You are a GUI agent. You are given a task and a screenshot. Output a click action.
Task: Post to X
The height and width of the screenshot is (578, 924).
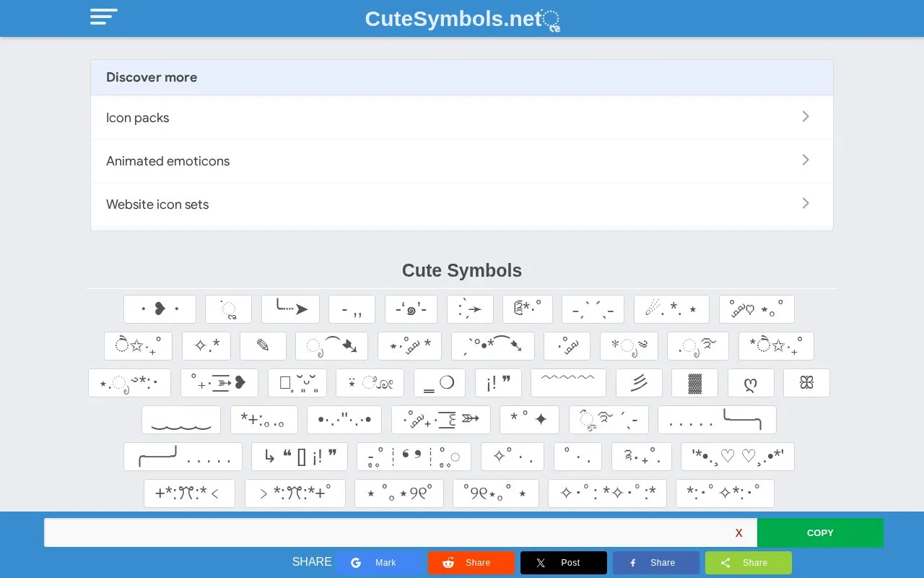tap(564, 563)
